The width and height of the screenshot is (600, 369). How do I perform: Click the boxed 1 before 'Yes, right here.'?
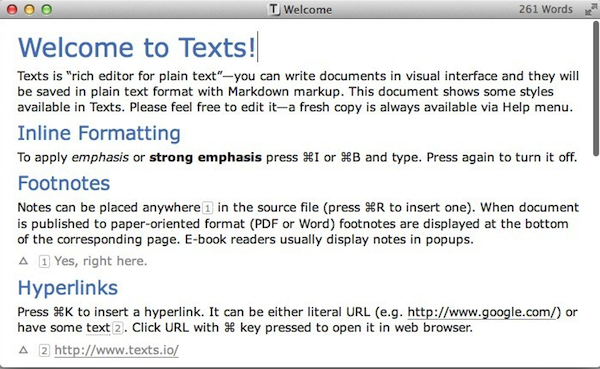(x=44, y=262)
